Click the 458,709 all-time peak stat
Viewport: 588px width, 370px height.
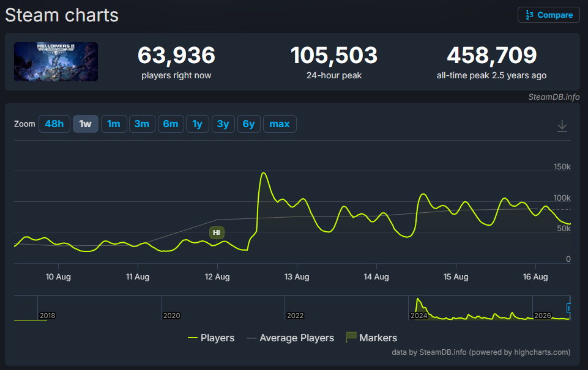tap(491, 62)
